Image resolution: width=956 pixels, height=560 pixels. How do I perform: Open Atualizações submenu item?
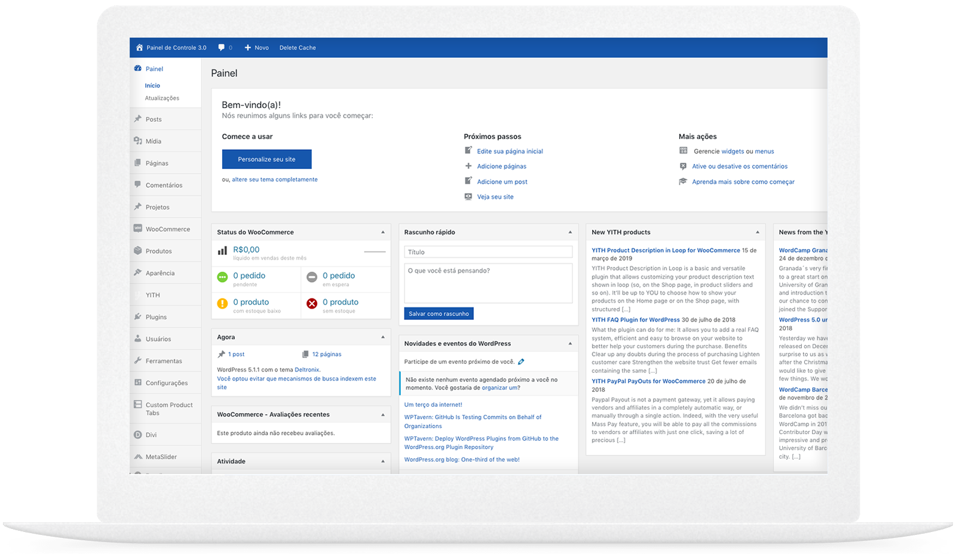coord(162,98)
